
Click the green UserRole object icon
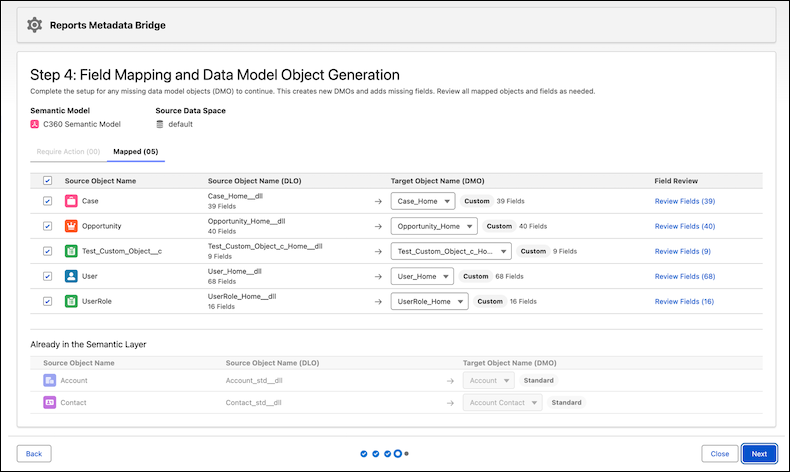[71, 301]
